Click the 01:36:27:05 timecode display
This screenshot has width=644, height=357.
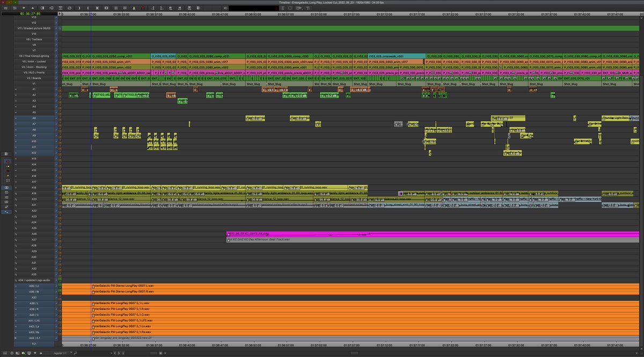pos(30,13)
